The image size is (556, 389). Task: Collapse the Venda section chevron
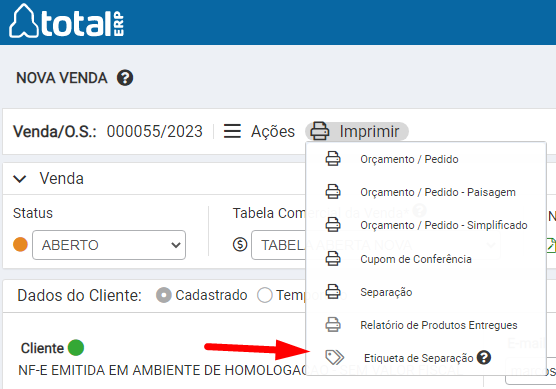click(x=20, y=179)
